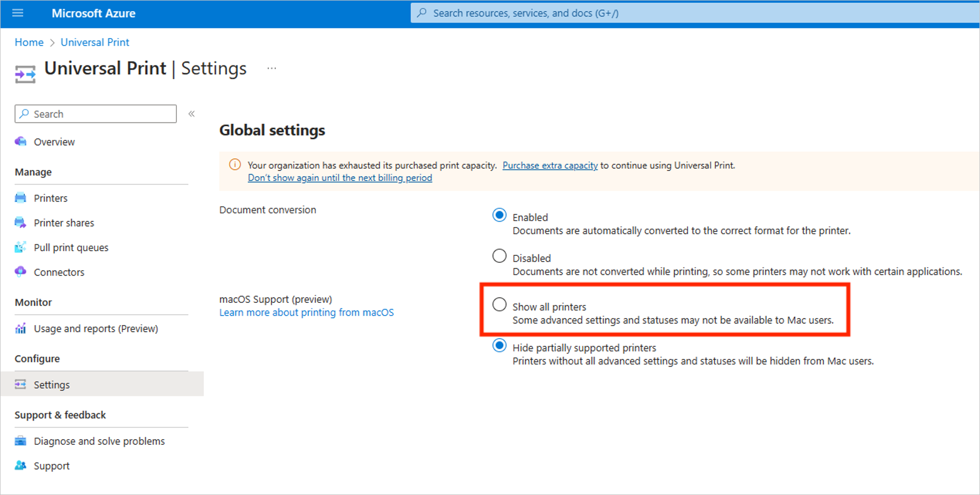Click the Support people icon

click(21, 465)
